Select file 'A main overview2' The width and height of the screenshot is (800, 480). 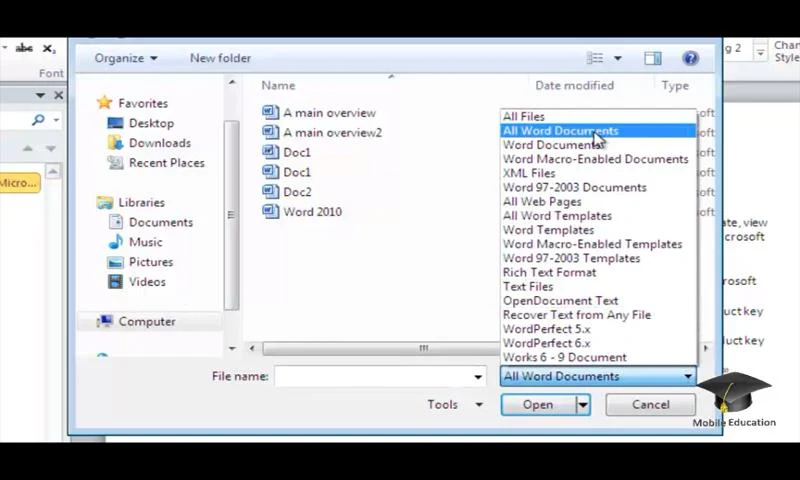pos(332,133)
